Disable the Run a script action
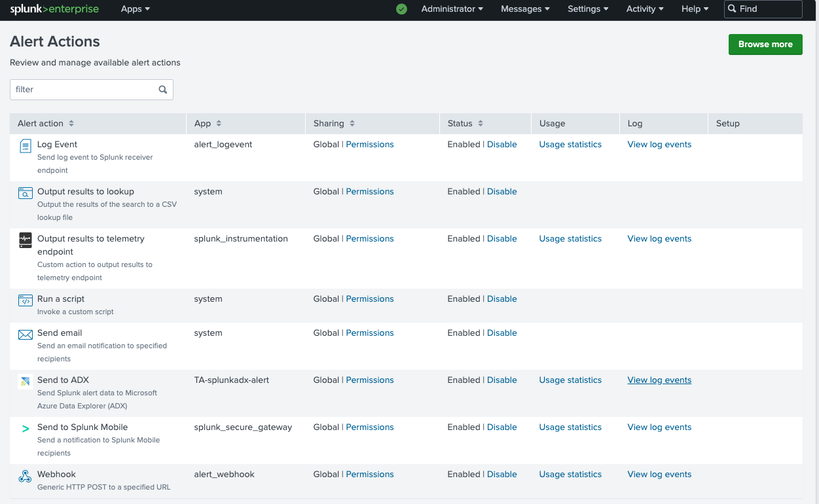Viewport: 819px width, 504px height. click(x=502, y=299)
